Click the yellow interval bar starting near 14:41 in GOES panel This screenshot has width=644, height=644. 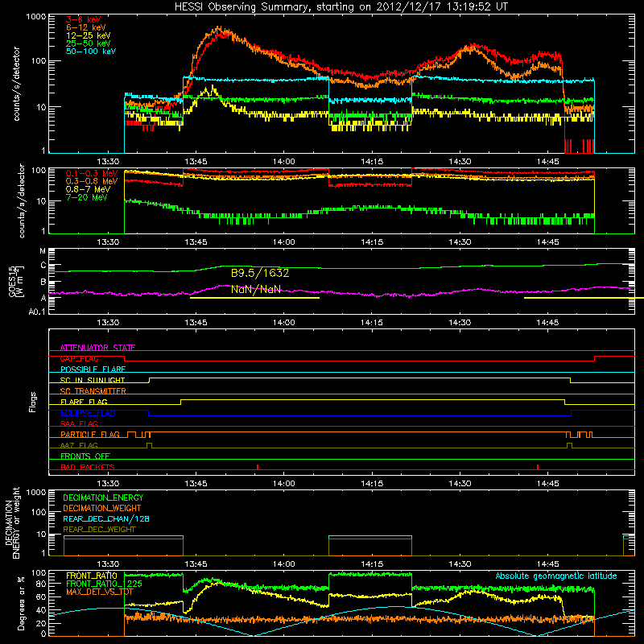[x=584, y=298]
